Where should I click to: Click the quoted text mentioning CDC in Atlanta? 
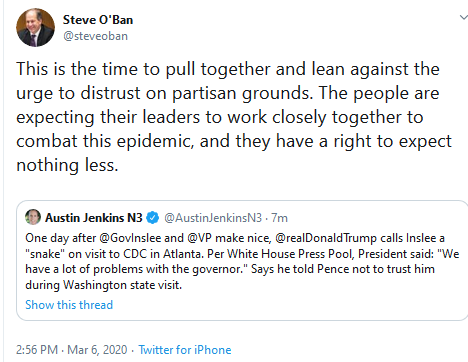click(242, 254)
